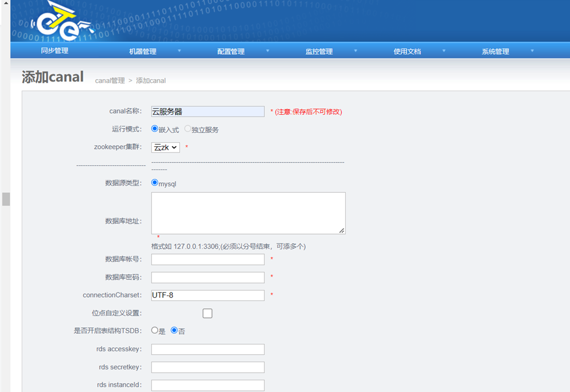Toggle the 位点自定义设置 checkbox
This screenshot has width=570, height=392.
click(x=207, y=313)
